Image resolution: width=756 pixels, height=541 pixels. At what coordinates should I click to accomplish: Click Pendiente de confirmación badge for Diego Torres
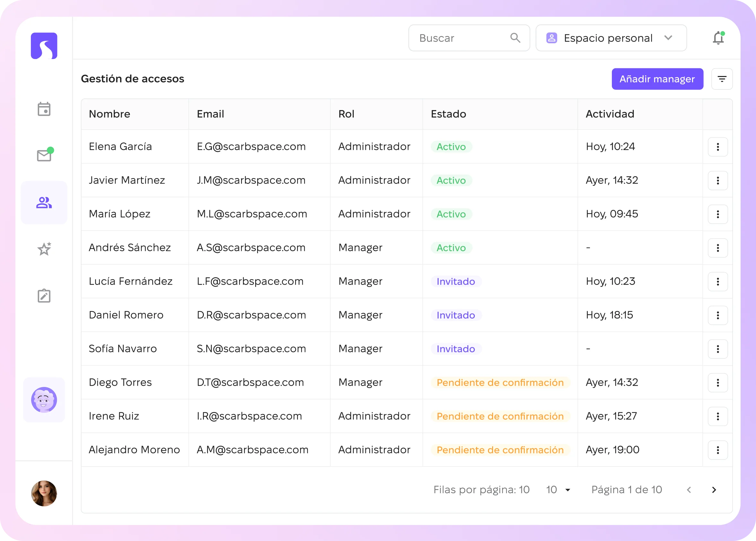click(500, 382)
